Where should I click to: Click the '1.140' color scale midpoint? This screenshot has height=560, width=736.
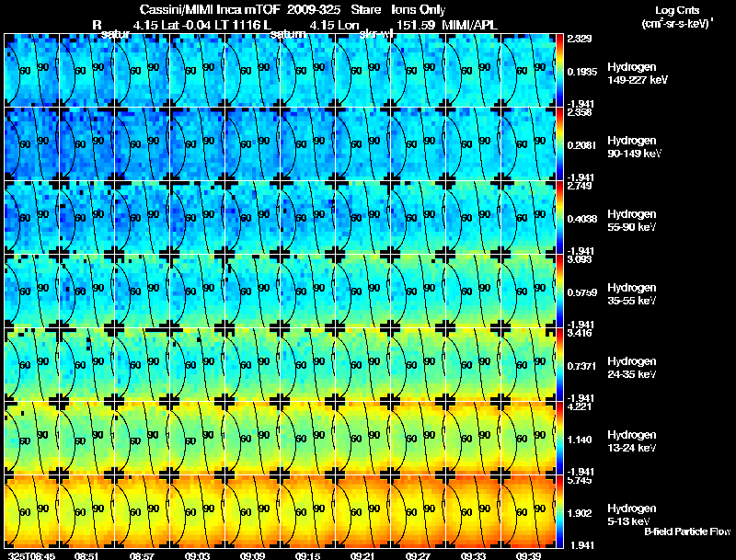[580, 440]
